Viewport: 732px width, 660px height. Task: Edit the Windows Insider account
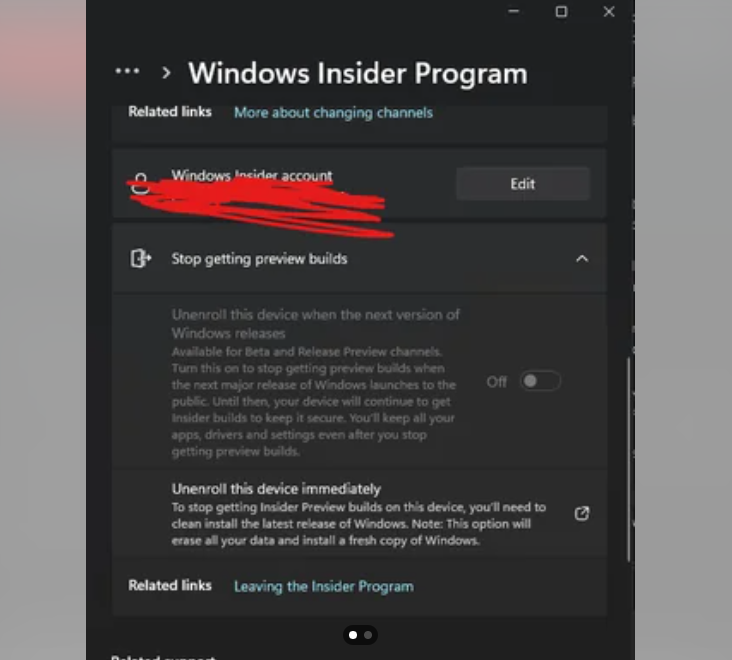click(x=523, y=183)
